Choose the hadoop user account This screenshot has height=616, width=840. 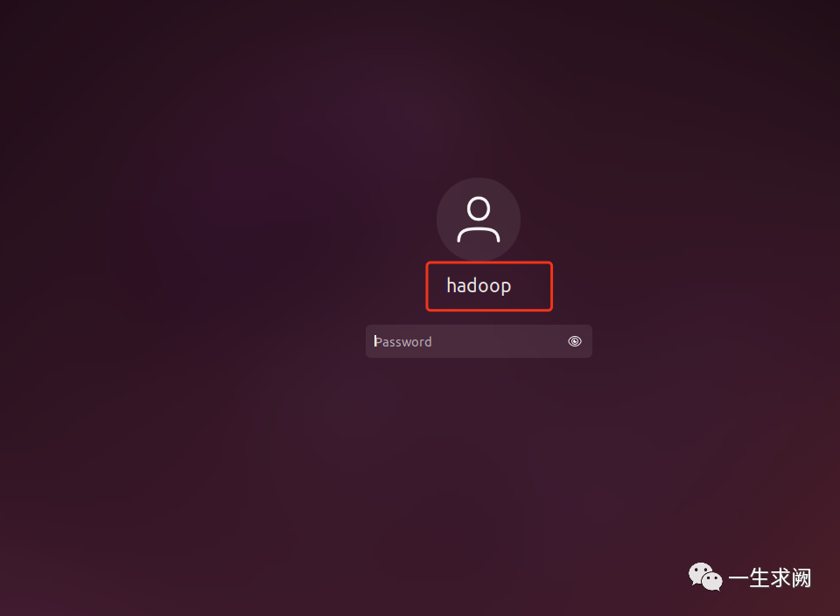(479, 286)
